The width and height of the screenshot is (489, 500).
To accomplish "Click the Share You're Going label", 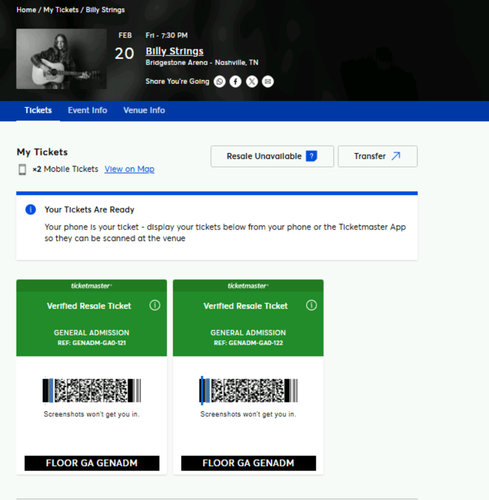I will click(177, 81).
